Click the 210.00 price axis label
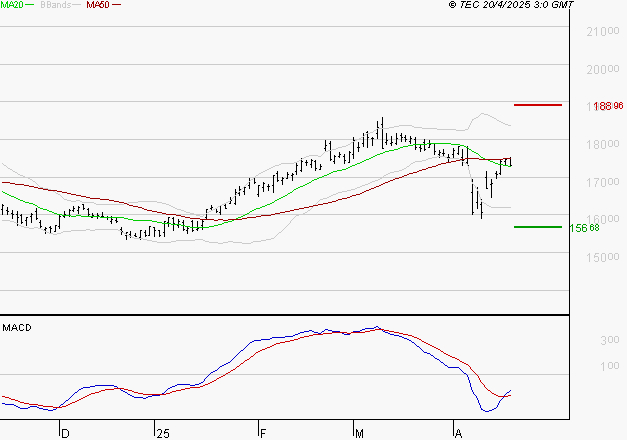This screenshot has height=440, width=627. click(603, 32)
